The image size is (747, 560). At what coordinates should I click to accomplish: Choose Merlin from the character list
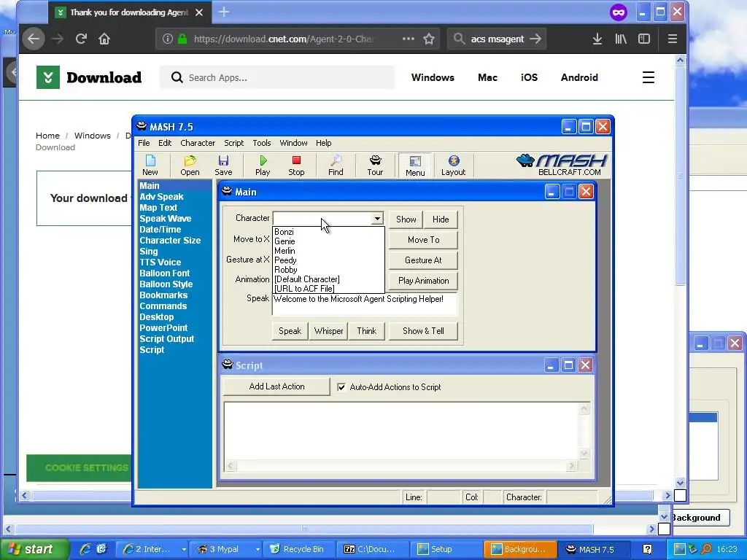(328, 251)
